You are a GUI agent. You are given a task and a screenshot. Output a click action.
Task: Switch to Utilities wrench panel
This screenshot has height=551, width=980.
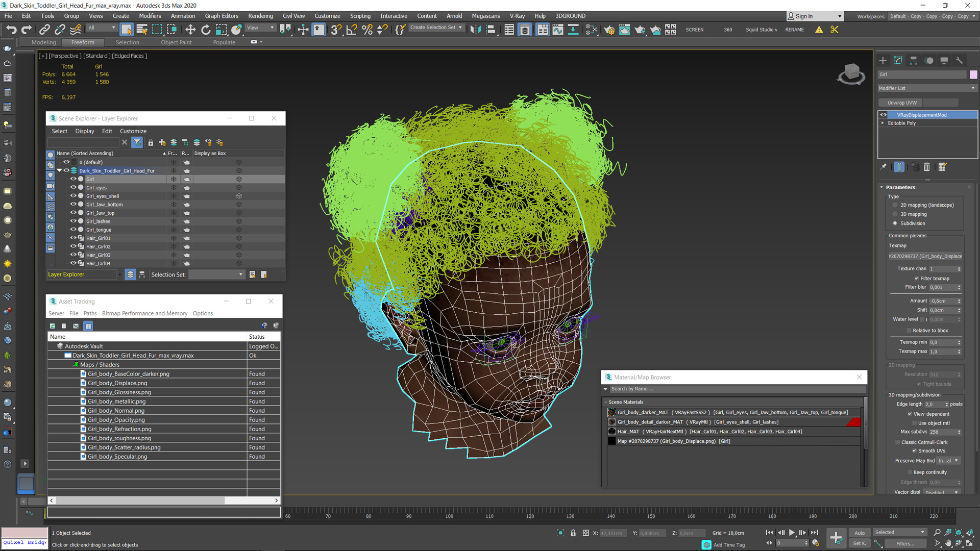[x=960, y=61]
